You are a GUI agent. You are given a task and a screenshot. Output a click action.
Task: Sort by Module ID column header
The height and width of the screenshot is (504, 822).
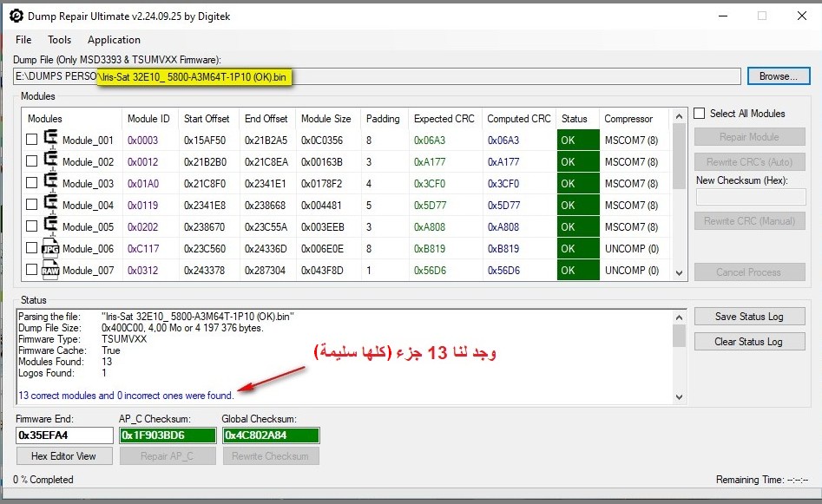149,119
